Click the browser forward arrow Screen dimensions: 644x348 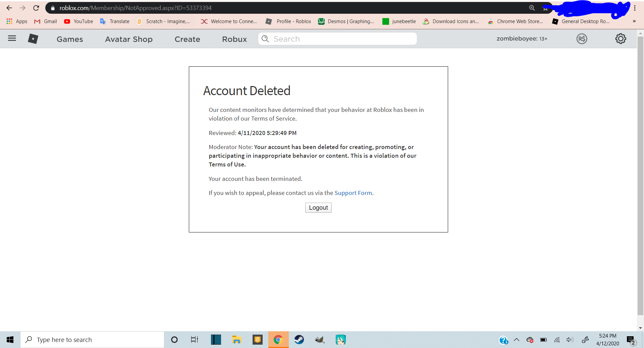(22, 8)
